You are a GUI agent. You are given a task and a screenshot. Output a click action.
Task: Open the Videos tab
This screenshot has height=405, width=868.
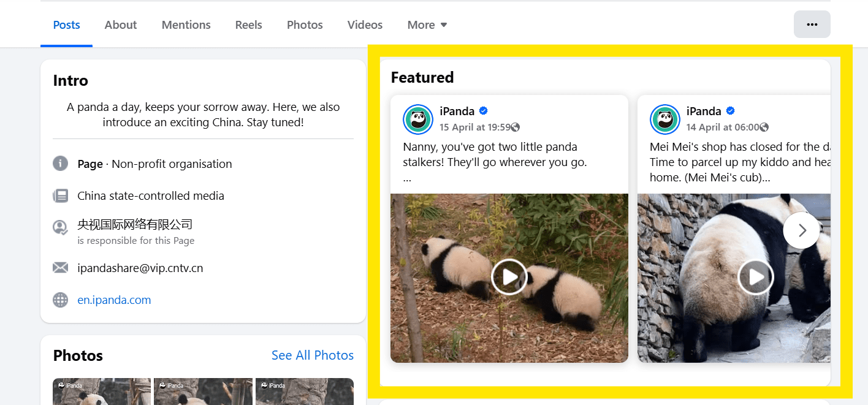(x=364, y=25)
